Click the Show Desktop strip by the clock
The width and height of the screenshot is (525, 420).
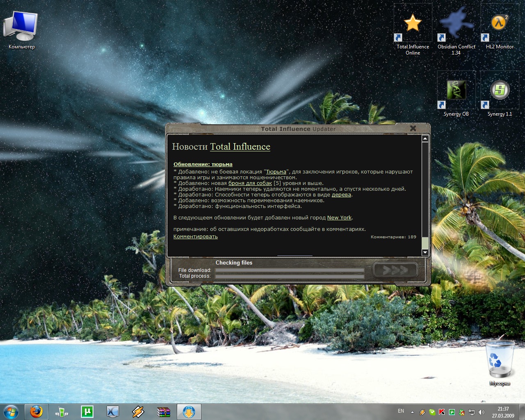tap(522, 412)
